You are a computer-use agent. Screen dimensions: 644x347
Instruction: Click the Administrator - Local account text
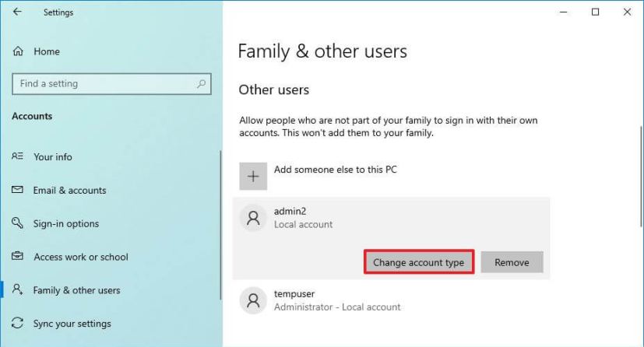point(337,307)
